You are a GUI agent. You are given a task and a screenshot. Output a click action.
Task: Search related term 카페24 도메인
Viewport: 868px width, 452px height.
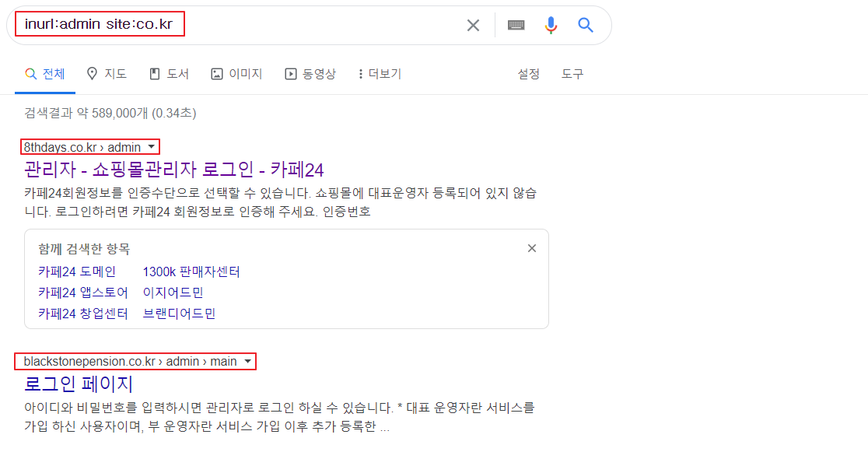click(77, 272)
